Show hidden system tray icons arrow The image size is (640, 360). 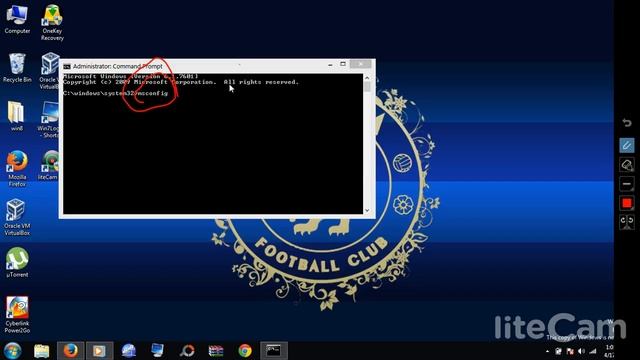547,351
